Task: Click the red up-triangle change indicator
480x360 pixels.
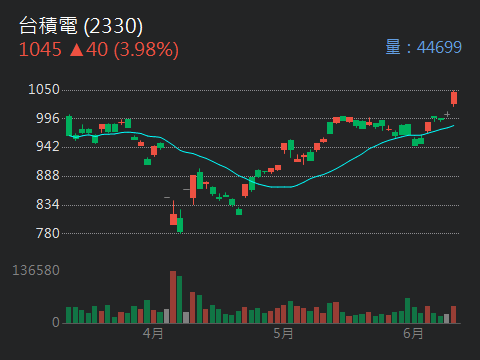Action: (77, 50)
